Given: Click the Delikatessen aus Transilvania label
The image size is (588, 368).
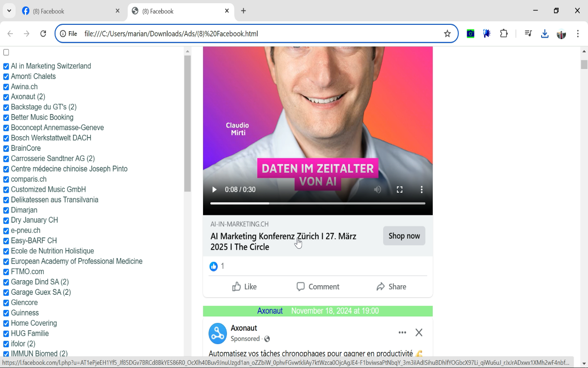Looking at the screenshot, I should pos(55,200).
